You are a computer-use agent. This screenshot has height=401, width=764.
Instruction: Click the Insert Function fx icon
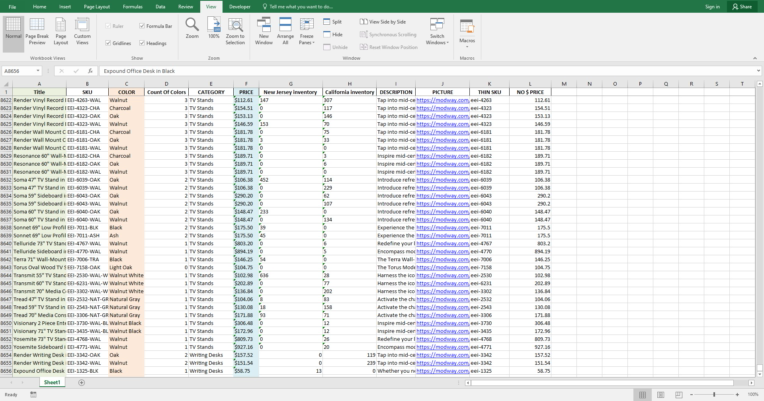(x=90, y=71)
